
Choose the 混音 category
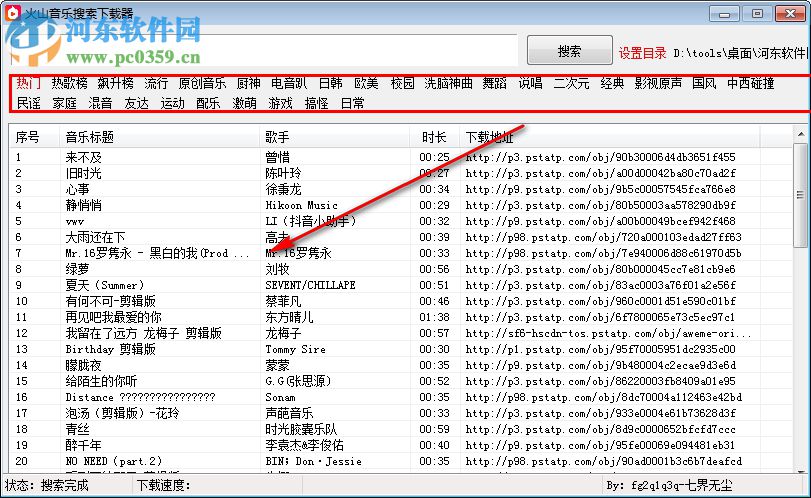point(100,103)
